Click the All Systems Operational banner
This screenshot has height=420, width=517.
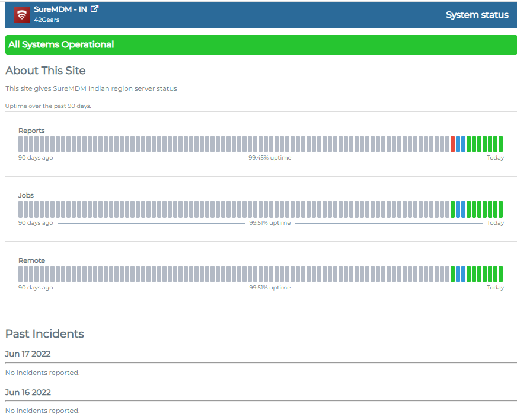coord(261,44)
